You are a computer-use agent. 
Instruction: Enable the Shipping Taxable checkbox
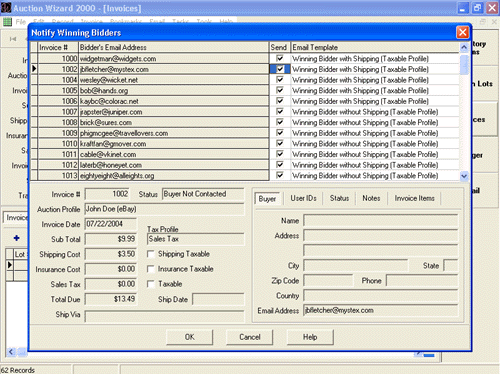click(x=151, y=254)
